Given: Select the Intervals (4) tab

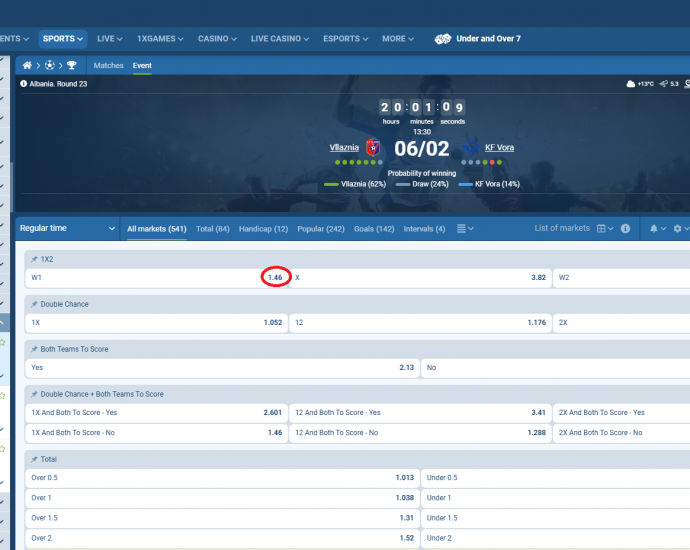Looking at the screenshot, I should (424, 229).
